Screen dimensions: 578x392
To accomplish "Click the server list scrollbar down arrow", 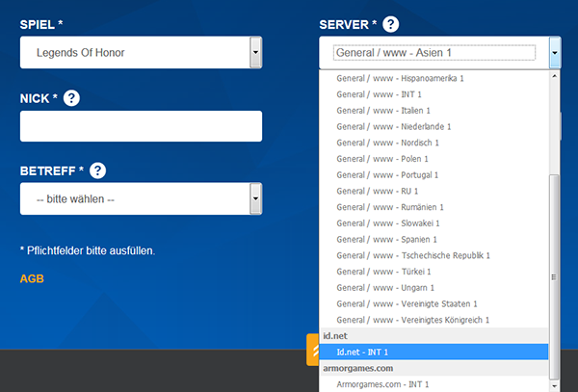I will point(554,386).
